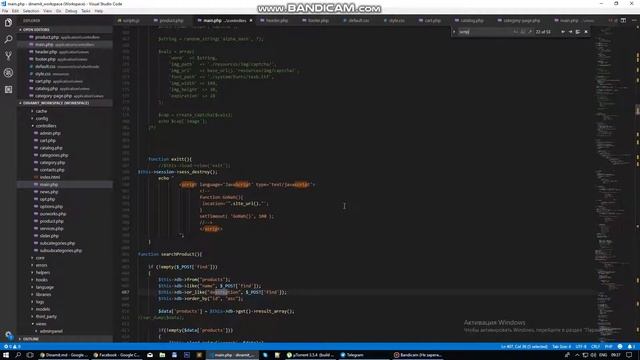Select footer.php in Open Editors list
640x360 pixels.
pyautogui.click(x=65, y=59)
